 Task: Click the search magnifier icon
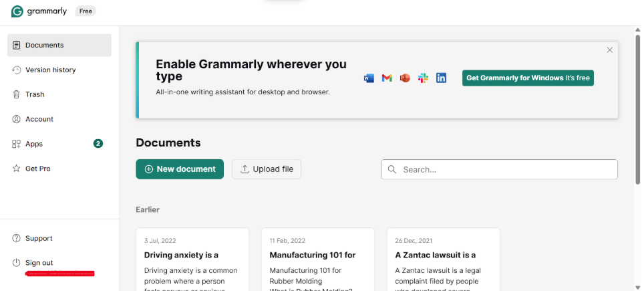[392, 169]
